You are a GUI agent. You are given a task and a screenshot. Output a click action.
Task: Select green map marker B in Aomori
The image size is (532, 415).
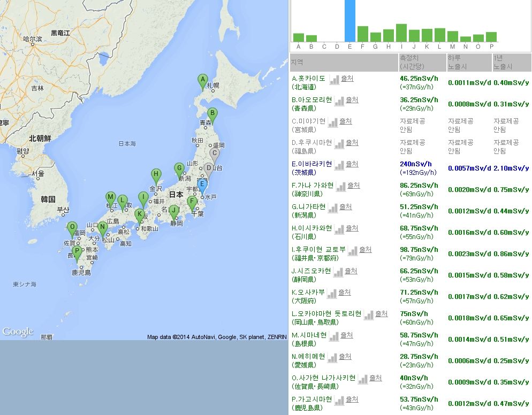point(212,114)
